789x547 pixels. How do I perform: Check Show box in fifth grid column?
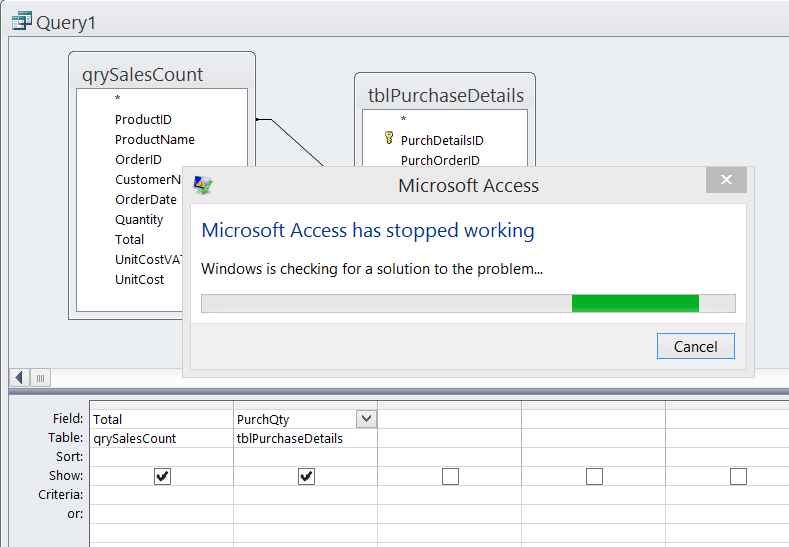click(738, 476)
